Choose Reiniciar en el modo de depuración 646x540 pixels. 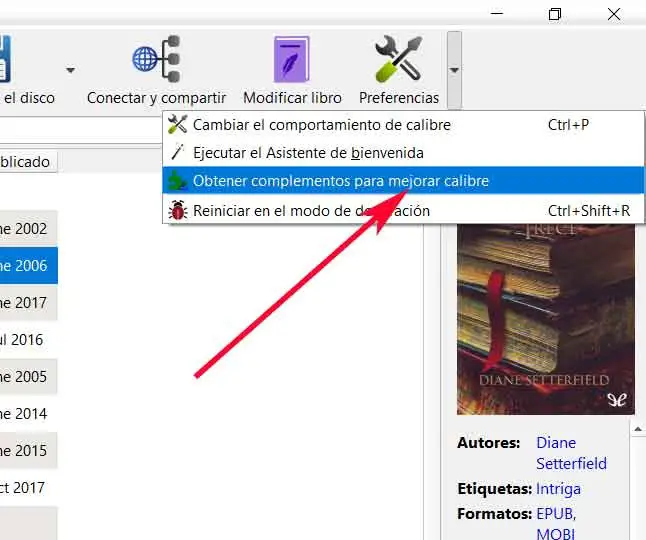(x=403, y=210)
